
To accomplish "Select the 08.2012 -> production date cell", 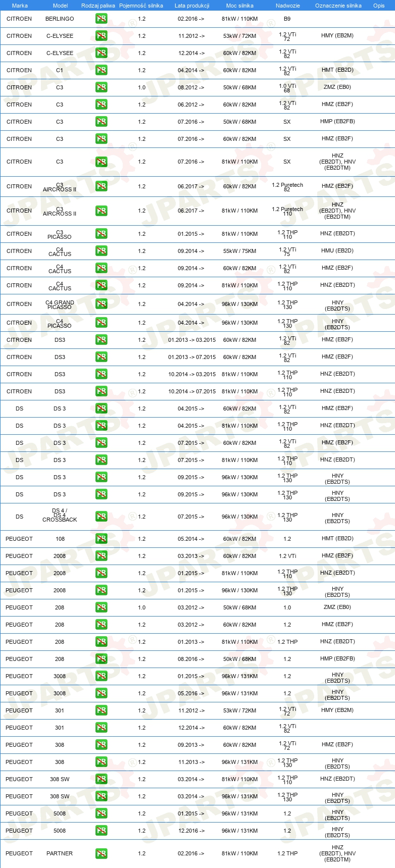I will [x=191, y=87].
